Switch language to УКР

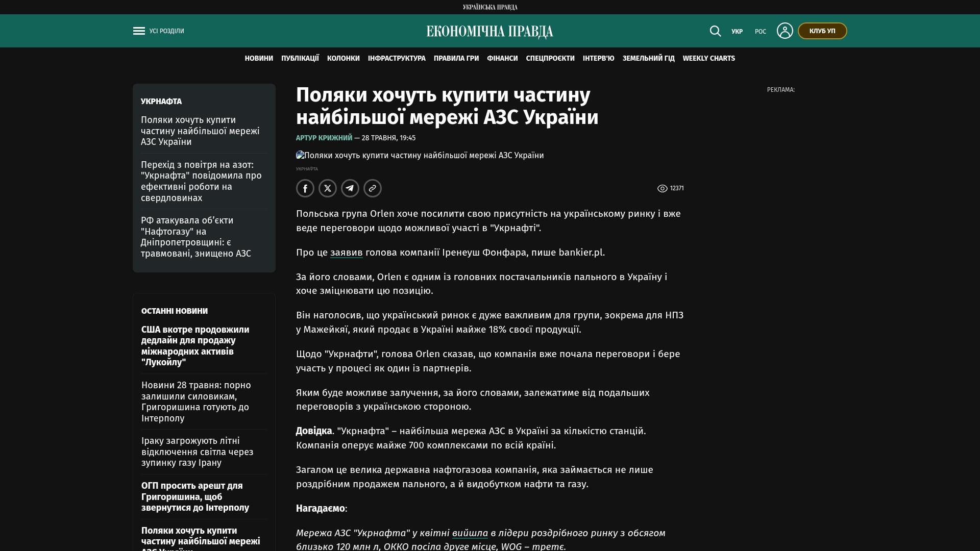pos(737,32)
